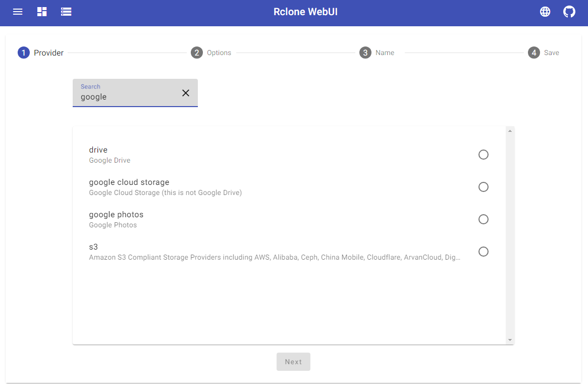Open the language globe icon
The image size is (588, 390).
tap(545, 12)
